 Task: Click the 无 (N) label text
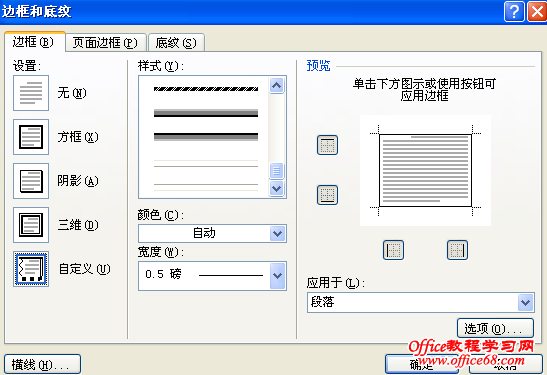coord(72,93)
